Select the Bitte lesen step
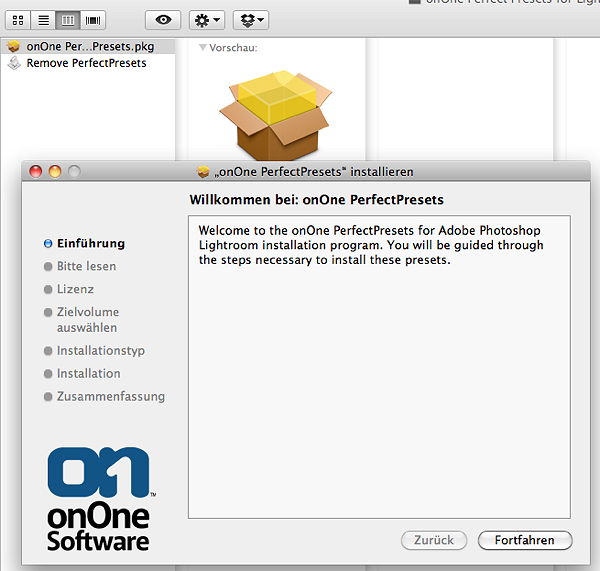 tap(86, 266)
